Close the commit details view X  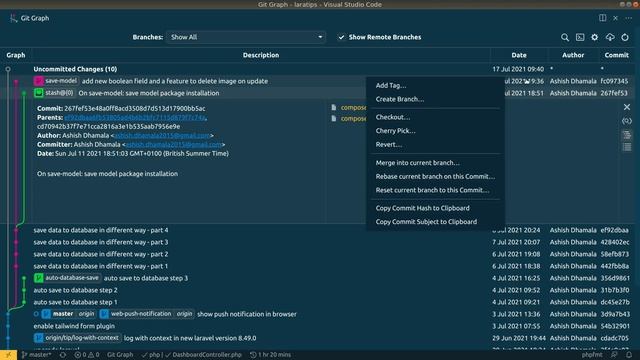pos(627,107)
